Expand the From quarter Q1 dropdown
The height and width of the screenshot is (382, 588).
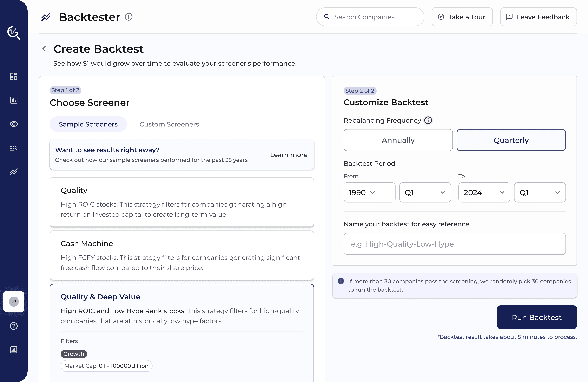click(425, 192)
